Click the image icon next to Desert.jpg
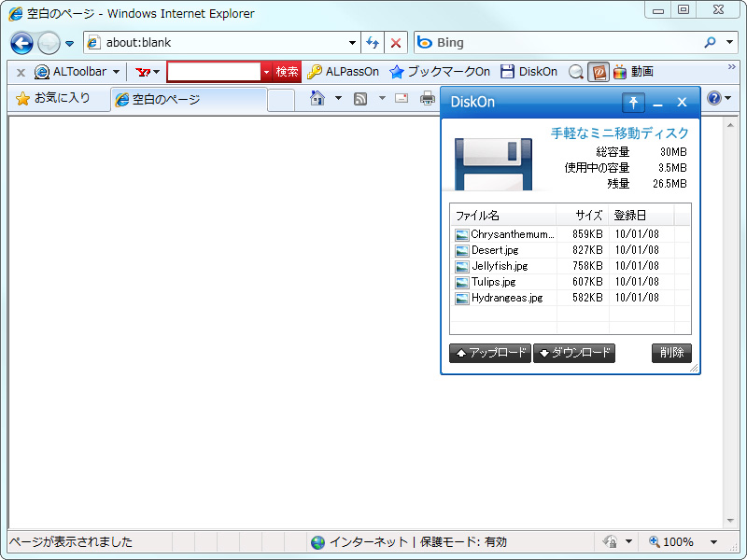This screenshot has height=560, width=747. point(461,250)
